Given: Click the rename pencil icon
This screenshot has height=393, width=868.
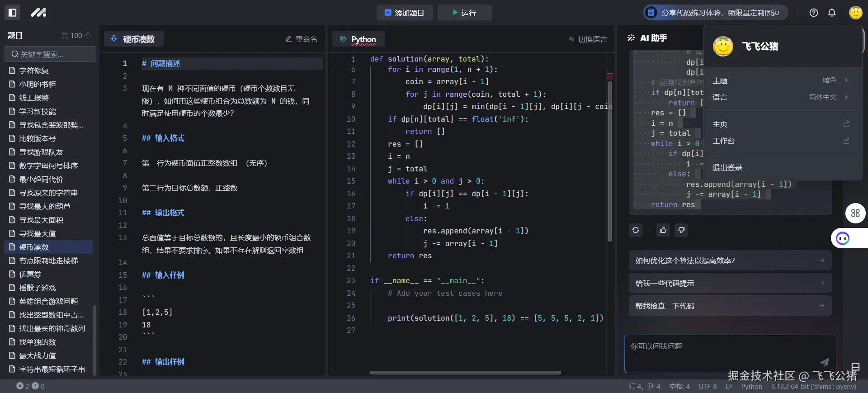Looking at the screenshot, I should [288, 39].
